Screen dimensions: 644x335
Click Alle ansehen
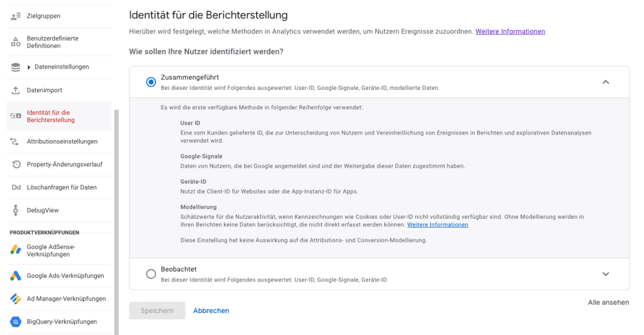(x=608, y=302)
